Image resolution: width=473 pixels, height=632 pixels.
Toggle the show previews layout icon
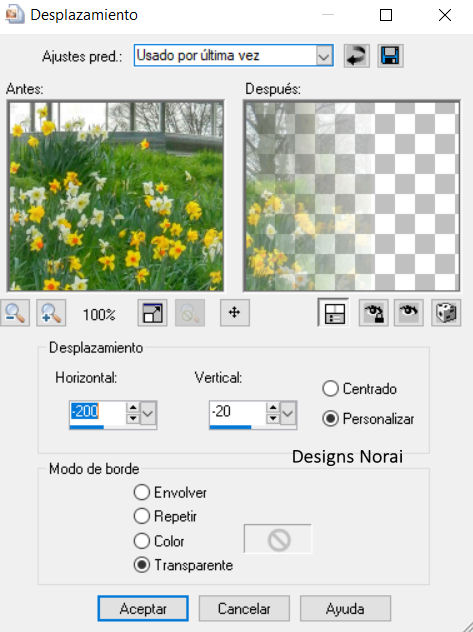pos(333,312)
